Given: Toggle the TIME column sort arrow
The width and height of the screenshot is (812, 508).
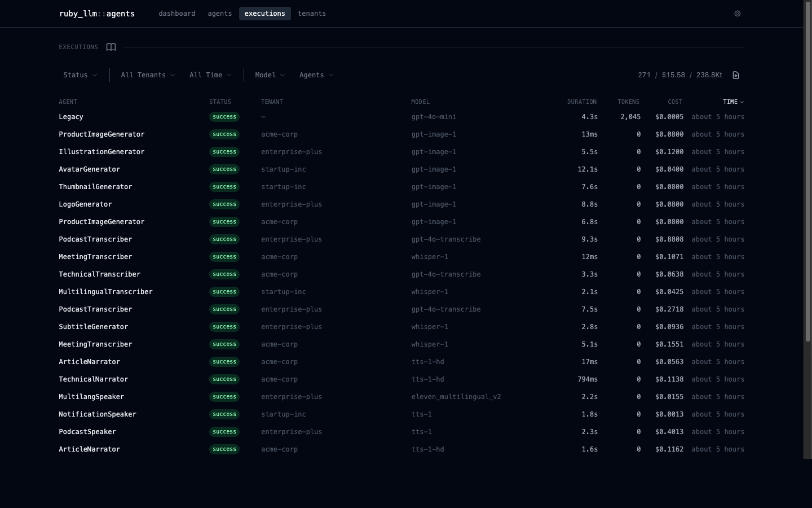Looking at the screenshot, I should 742,102.
